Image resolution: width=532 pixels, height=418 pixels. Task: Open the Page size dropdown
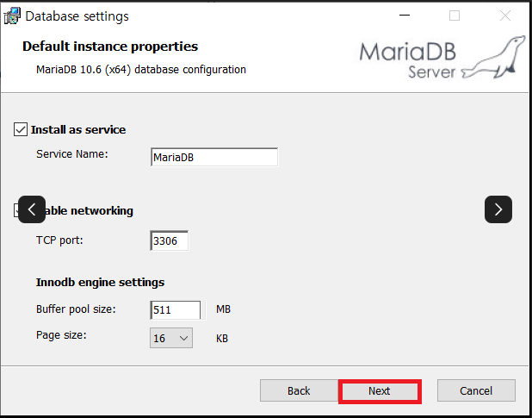pyautogui.click(x=171, y=338)
